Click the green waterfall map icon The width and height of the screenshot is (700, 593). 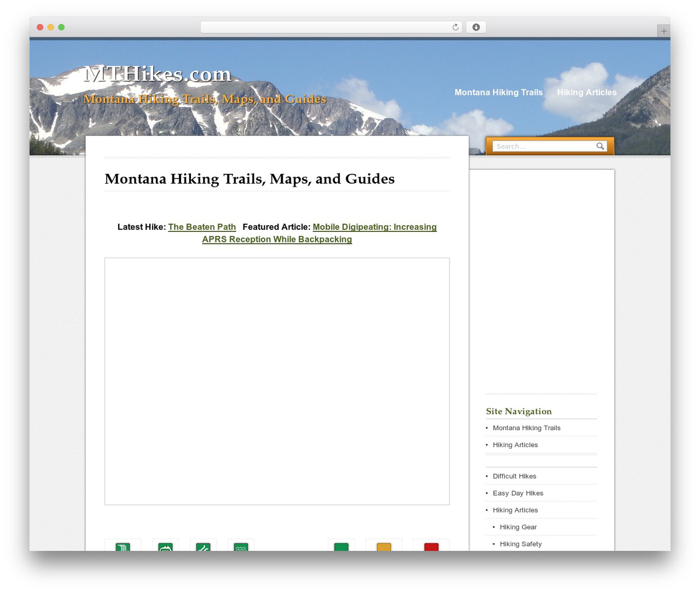[x=123, y=547]
